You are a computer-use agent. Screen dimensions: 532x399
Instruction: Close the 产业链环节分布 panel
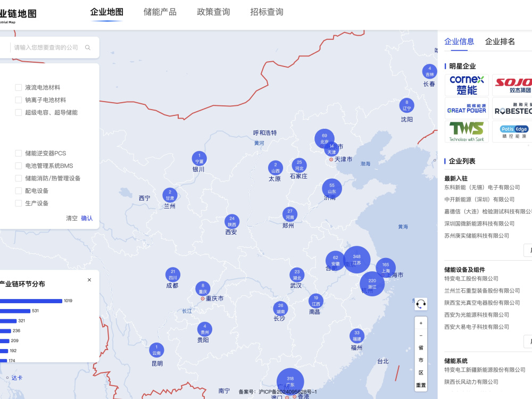(x=89, y=280)
